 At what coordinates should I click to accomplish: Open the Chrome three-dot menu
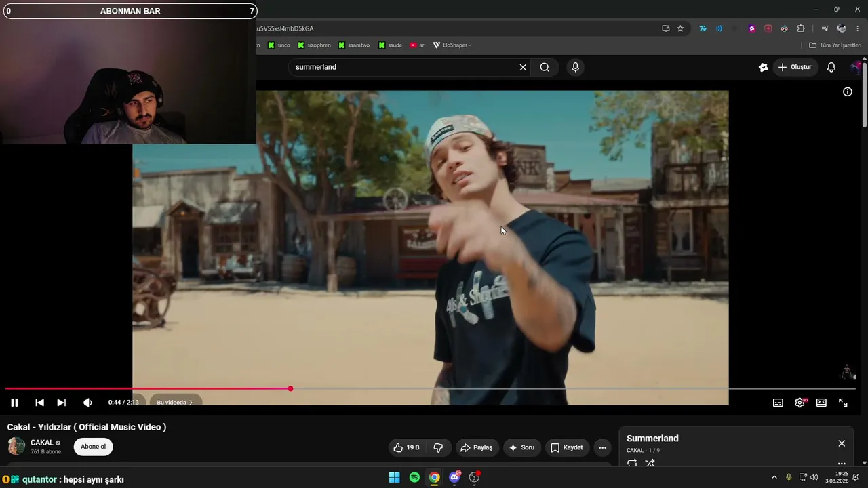(858, 28)
